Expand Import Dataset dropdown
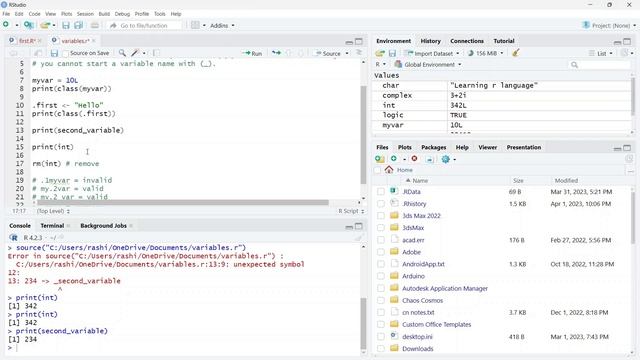Screen dimensions: 640x360 (x=458, y=53)
